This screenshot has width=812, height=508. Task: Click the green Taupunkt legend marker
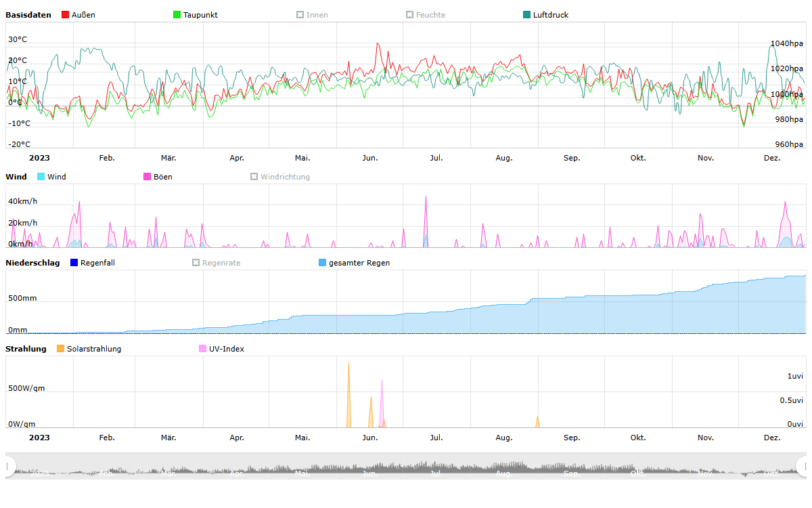(x=177, y=15)
